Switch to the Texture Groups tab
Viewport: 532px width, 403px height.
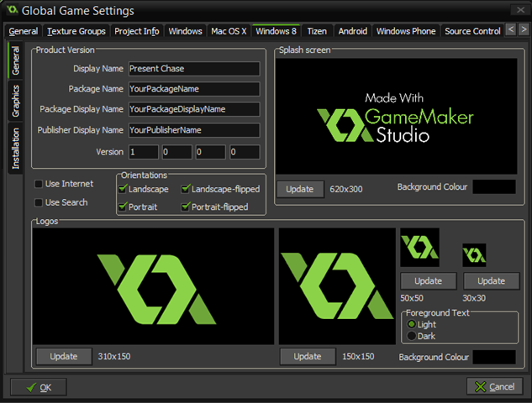point(76,31)
